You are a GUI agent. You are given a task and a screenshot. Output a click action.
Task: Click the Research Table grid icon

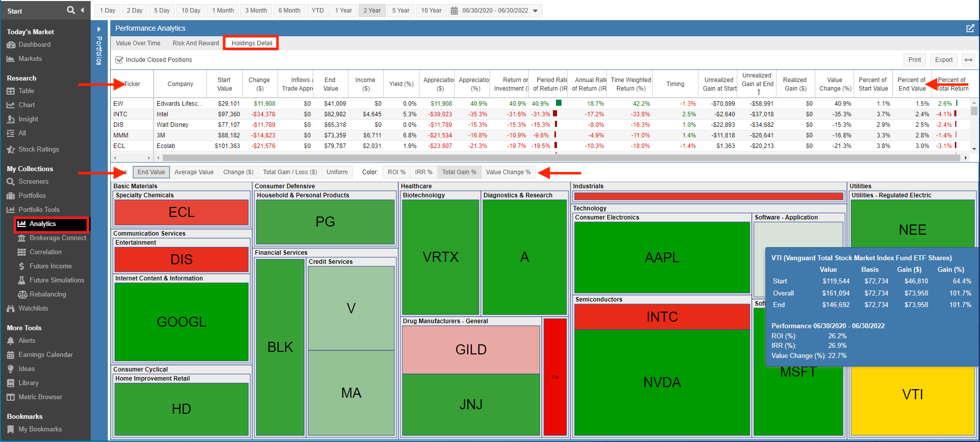pos(11,91)
